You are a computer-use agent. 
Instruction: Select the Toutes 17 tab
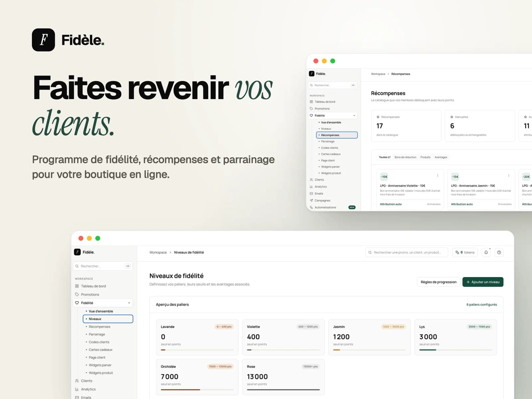point(384,157)
